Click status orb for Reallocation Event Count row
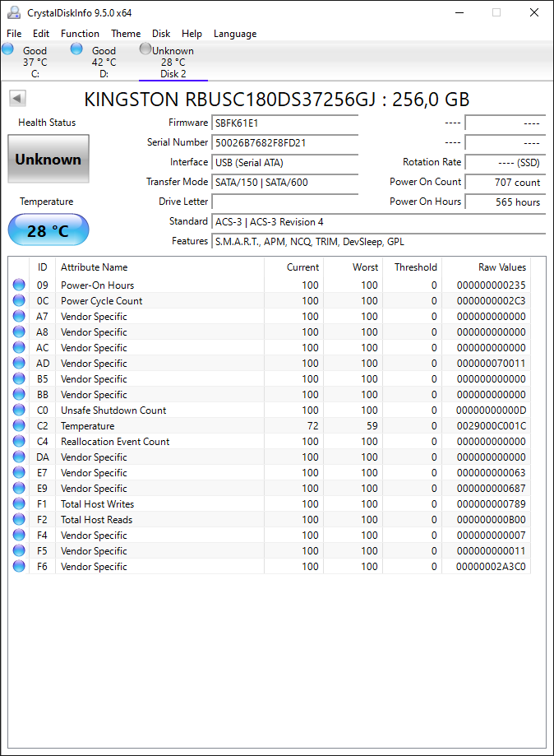Viewport: 554px width, 756px height. point(19,441)
